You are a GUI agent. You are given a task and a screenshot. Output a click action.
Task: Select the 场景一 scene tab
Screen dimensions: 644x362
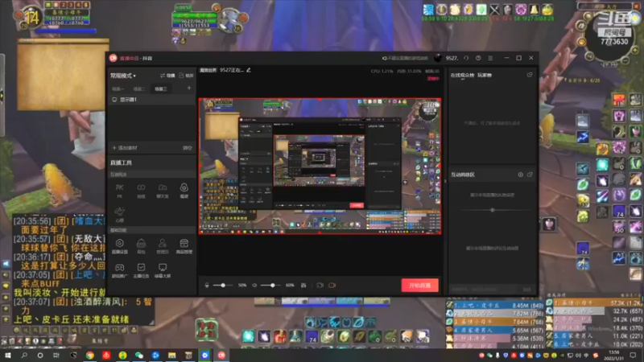click(118, 88)
